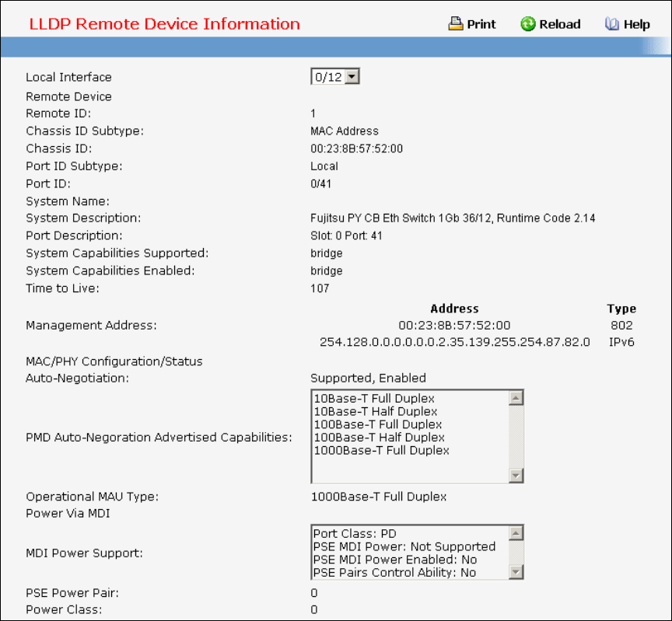Click the down scroll arrow in the Advertised Capabilities list
Screen dimensions: 672x621
pyautogui.click(x=516, y=476)
